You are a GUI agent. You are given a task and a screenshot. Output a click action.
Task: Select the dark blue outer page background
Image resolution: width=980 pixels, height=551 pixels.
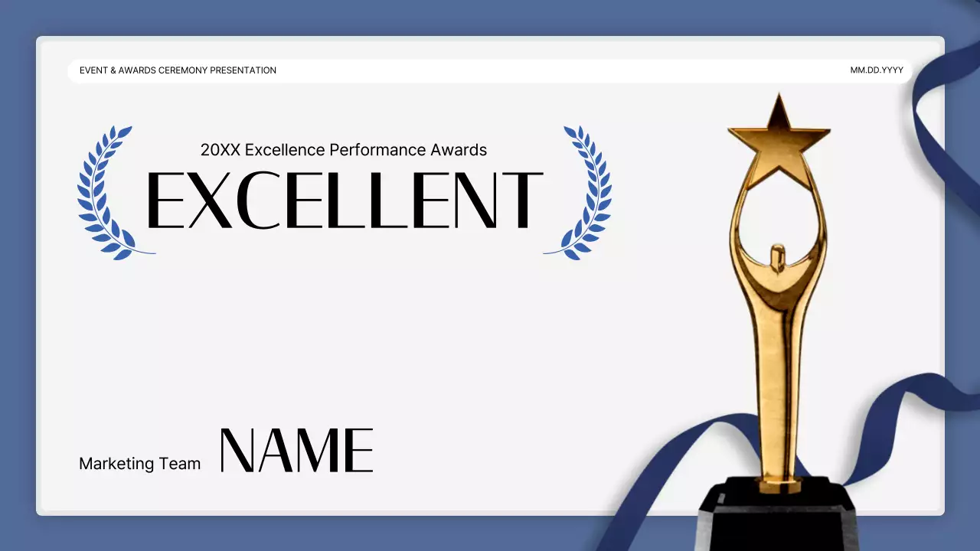pos(15,275)
